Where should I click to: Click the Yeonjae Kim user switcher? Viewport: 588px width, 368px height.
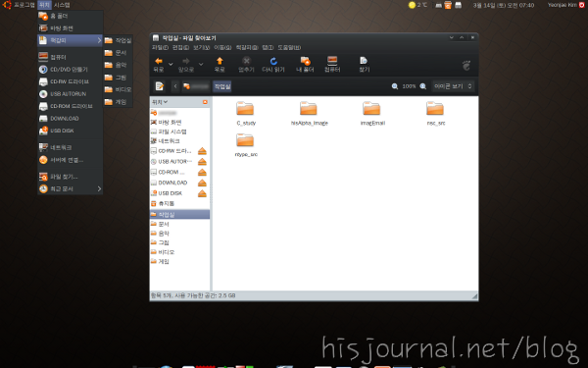565,5
